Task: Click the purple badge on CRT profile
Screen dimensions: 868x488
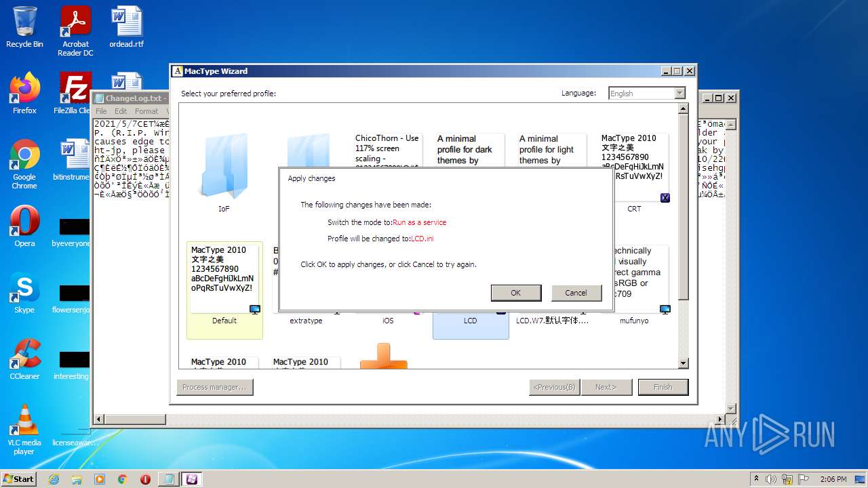Action: click(x=665, y=198)
